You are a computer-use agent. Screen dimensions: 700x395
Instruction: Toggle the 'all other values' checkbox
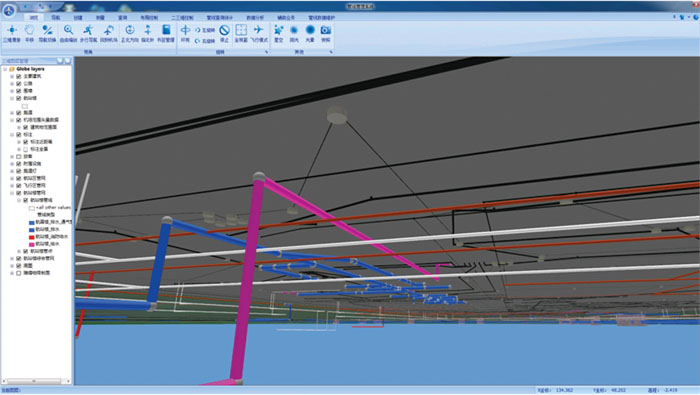[x=32, y=208]
